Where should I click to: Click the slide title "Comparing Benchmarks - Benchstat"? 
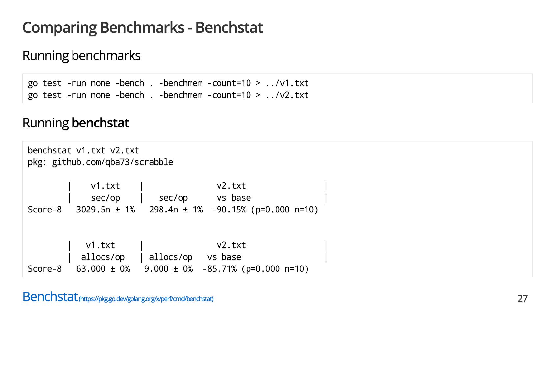142,28
